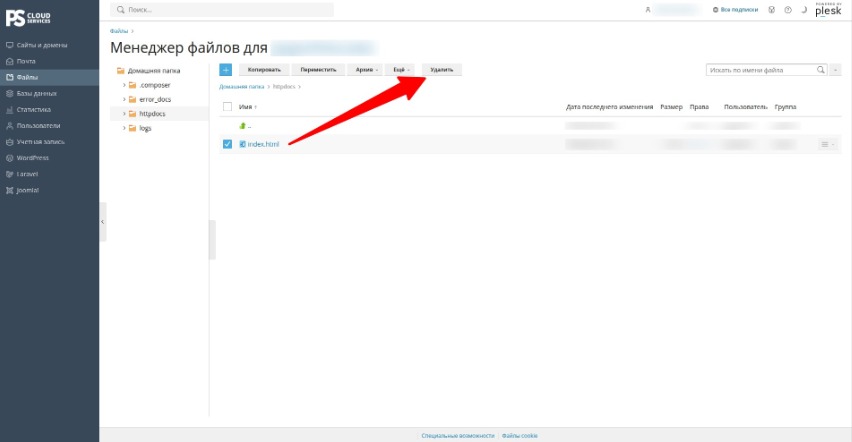
Task: Open the row actions menu for index.html
Action: (828, 144)
